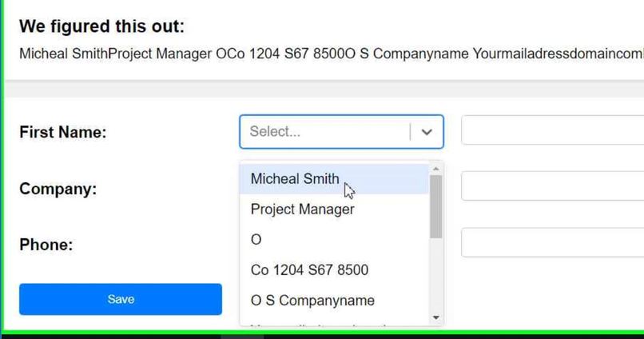This screenshot has width=644, height=339.
Task: Choose 'Project Manager' from the dropdown list
Action: tap(334, 209)
